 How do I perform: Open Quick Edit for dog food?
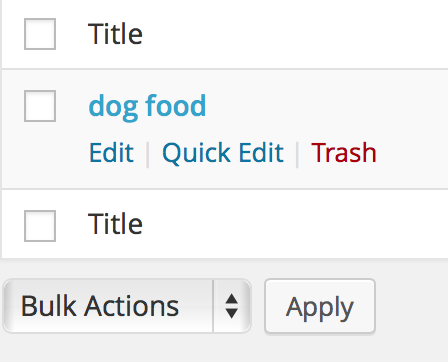tap(223, 153)
